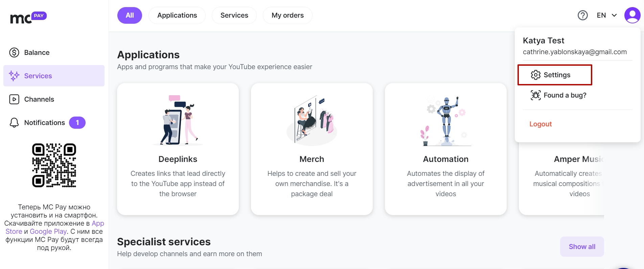Open the My orders tab
Viewport: 644px width, 269px height.
287,15
